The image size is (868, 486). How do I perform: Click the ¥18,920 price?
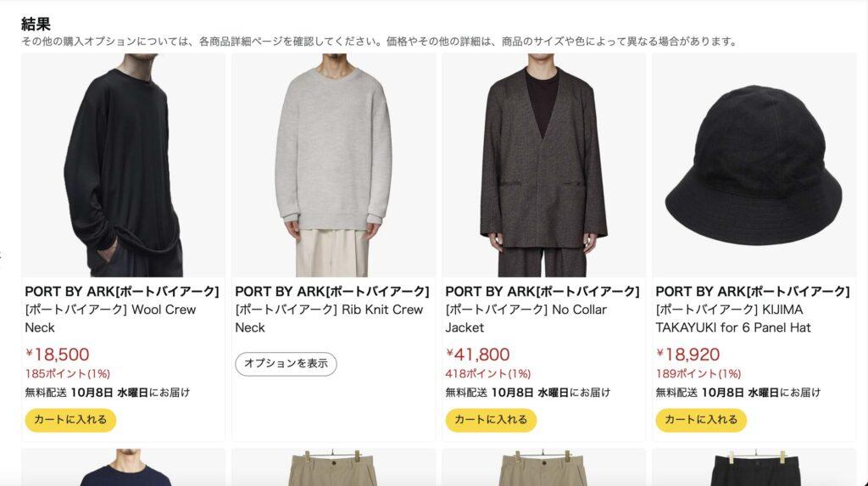pyautogui.click(x=687, y=355)
